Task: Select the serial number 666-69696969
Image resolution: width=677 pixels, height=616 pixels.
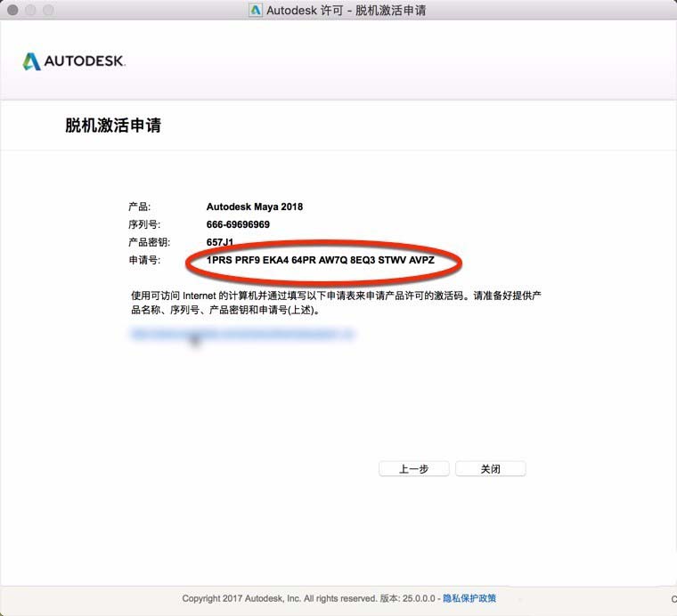Action: pyautogui.click(x=238, y=224)
